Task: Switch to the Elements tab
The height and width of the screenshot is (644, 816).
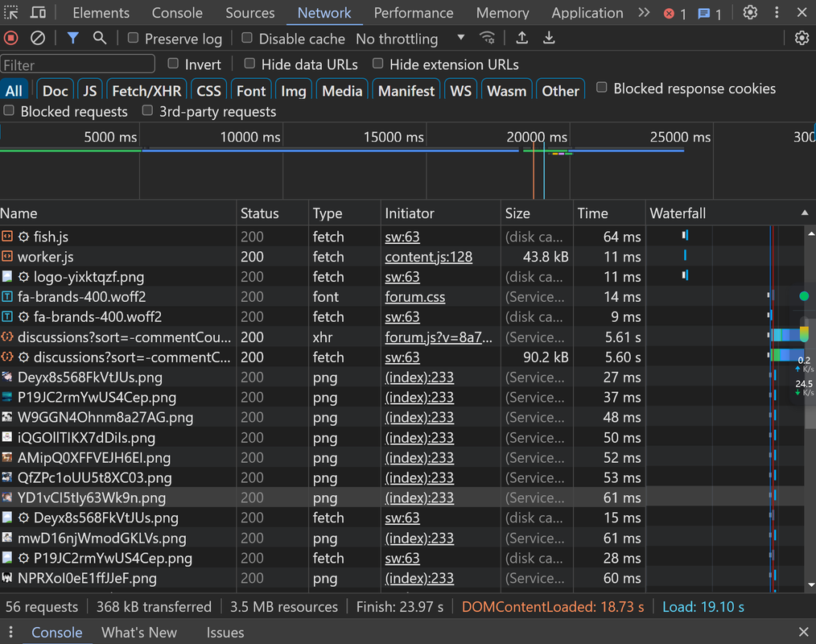Action: (x=101, y=13)
